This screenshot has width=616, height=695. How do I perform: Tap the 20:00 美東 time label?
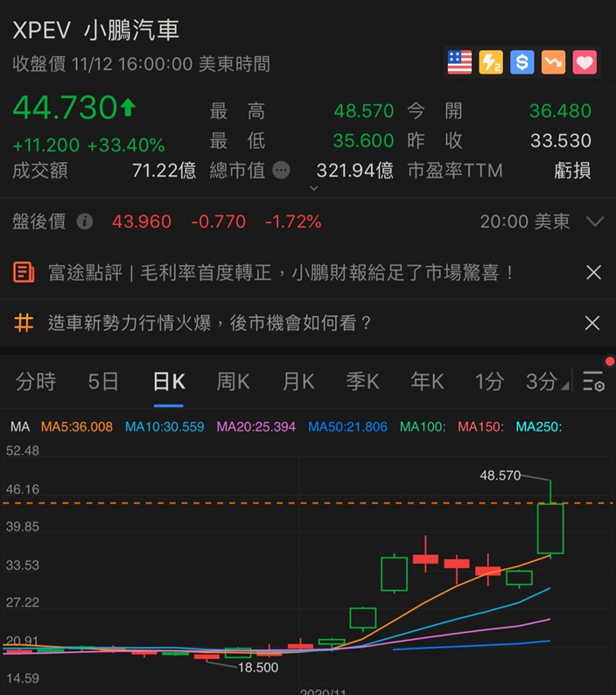pyautogui.click(x=525, y=221)
